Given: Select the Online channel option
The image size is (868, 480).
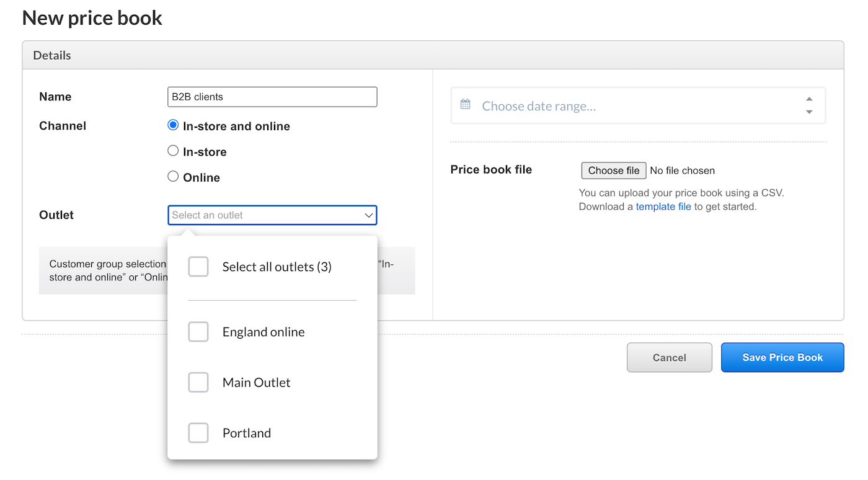Looking at the screenshot, I should pos(173,176).
